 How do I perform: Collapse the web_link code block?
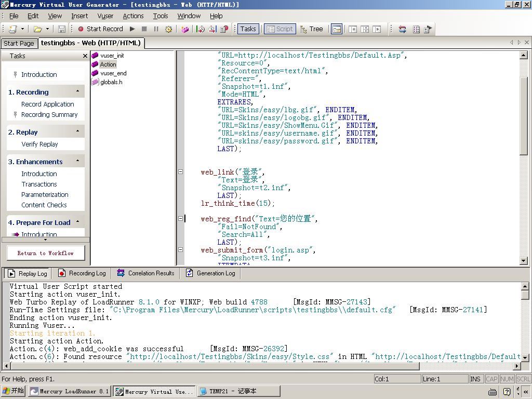tap(180, 171)
